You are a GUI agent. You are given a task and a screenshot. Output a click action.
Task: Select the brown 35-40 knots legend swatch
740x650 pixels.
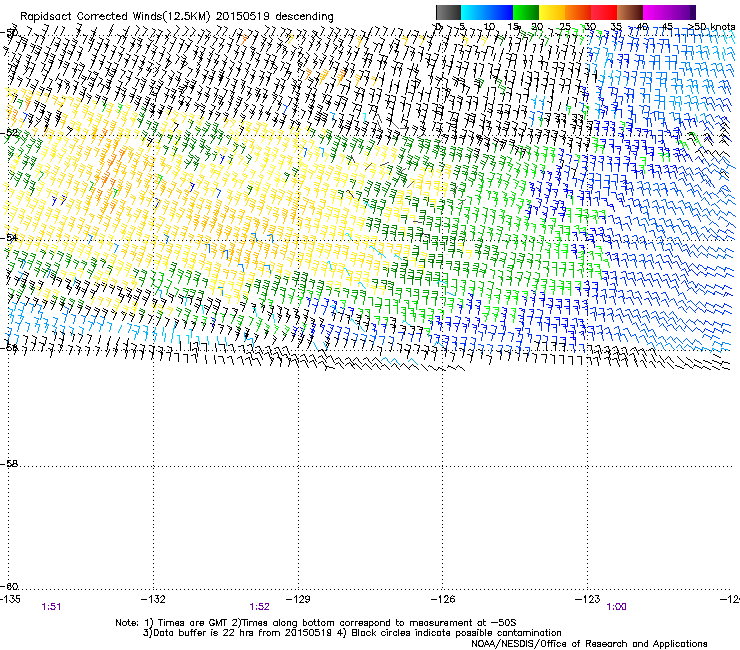[630, 12]
